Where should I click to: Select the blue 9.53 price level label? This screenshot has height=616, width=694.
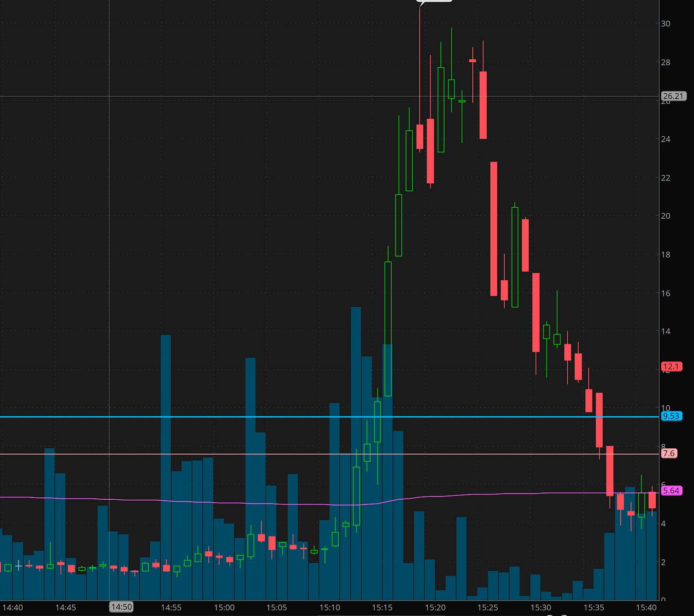(672, 416)
